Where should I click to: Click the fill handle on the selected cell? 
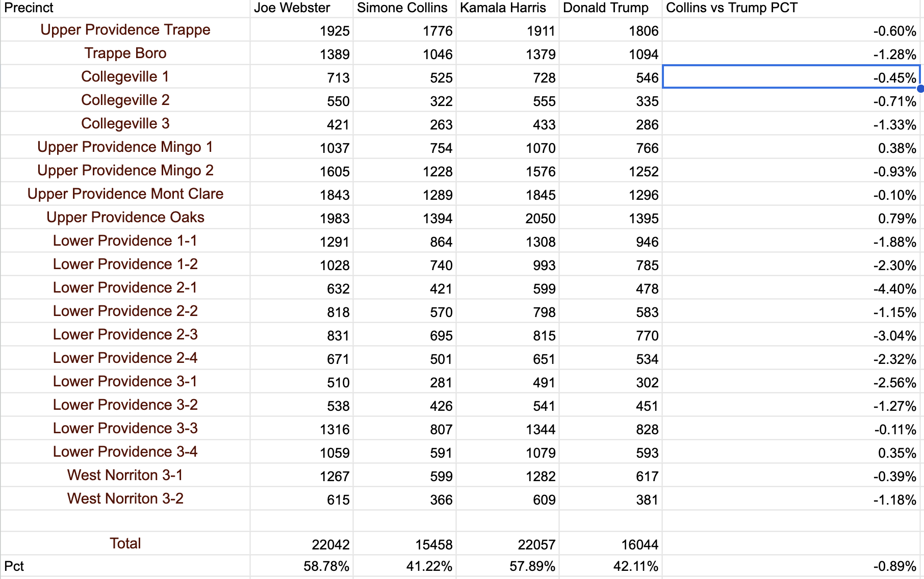pyautogui.click(x=920, y=89)
